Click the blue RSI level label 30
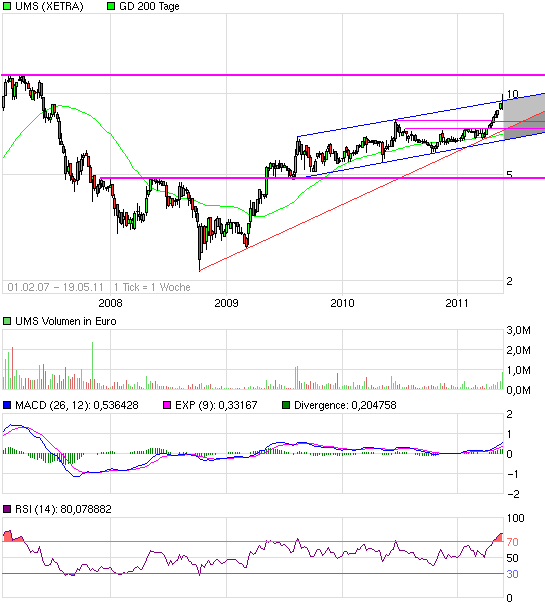545x606 pixels. [513, 574]
